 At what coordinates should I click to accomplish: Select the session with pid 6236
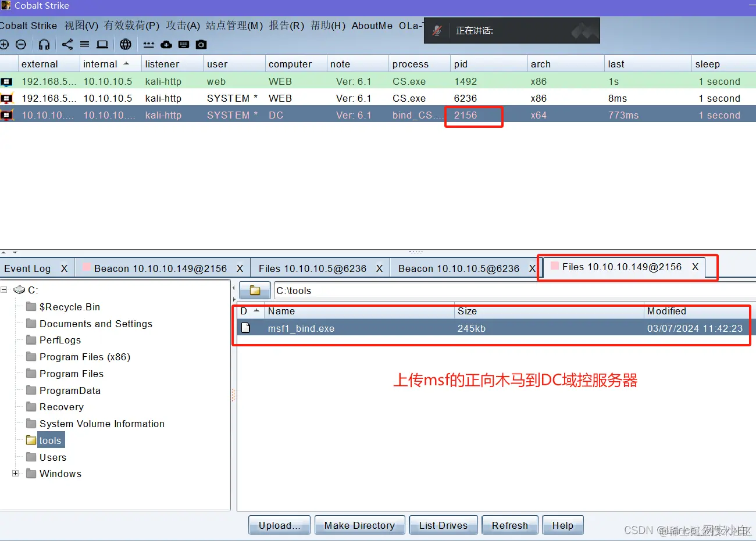[378, 99]
